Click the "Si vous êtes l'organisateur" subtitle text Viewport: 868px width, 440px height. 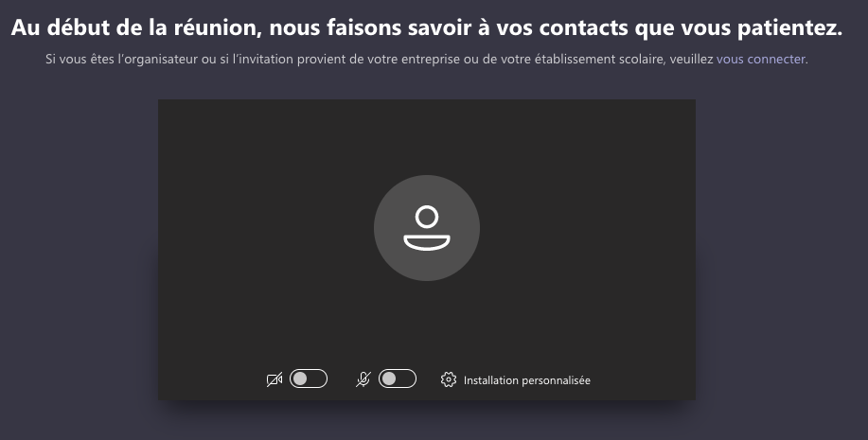[427, 59]
